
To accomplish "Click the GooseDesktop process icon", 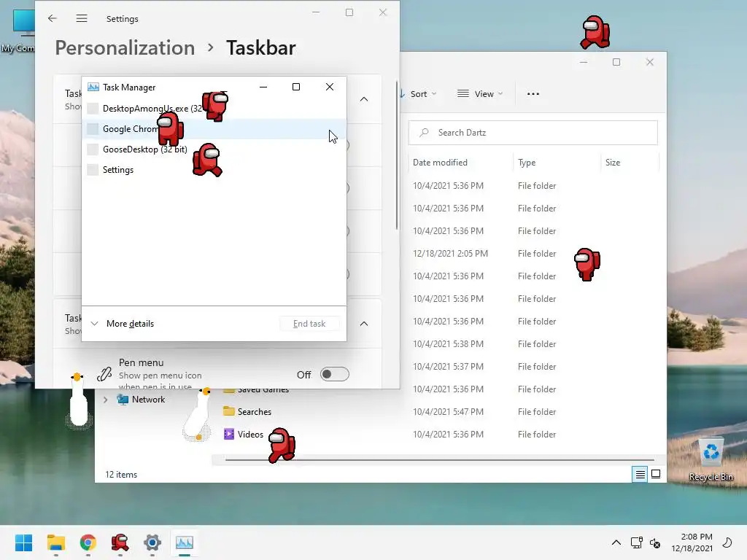I will click(x=93, y=149).
